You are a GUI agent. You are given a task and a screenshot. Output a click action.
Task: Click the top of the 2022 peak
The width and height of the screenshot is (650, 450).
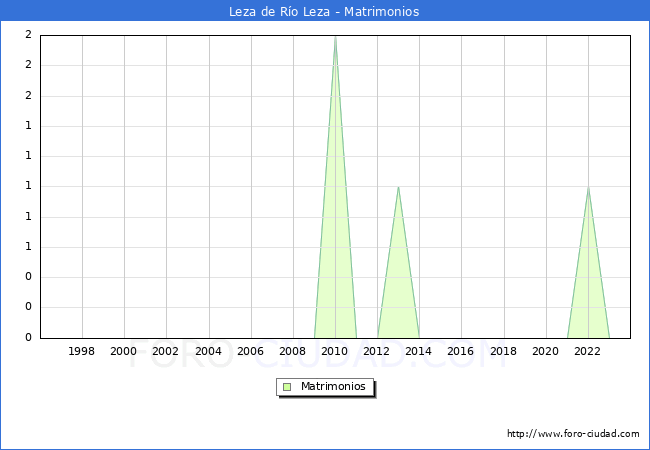[x=588, y=188]
